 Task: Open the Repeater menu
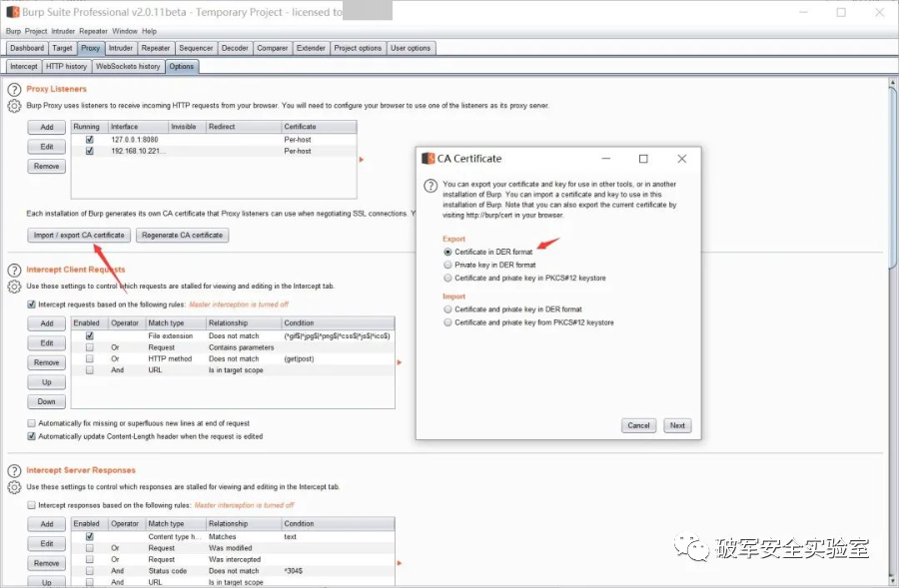click(94, 32)
